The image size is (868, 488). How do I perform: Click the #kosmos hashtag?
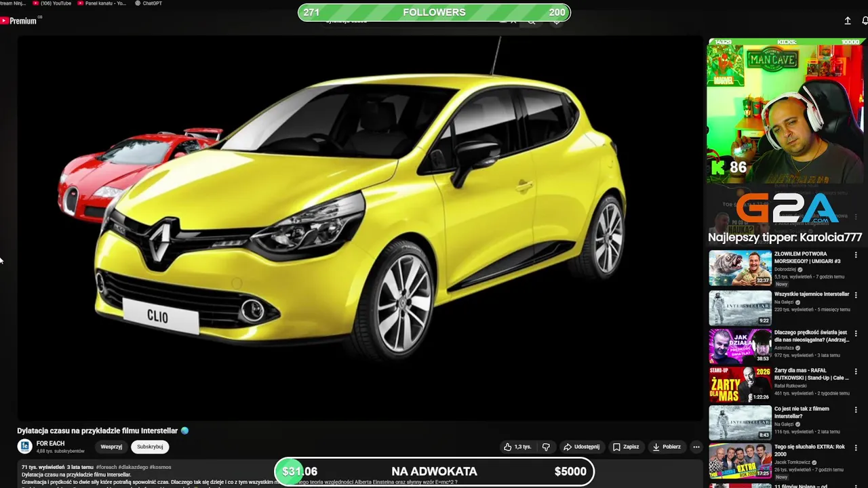coord(160,467)
